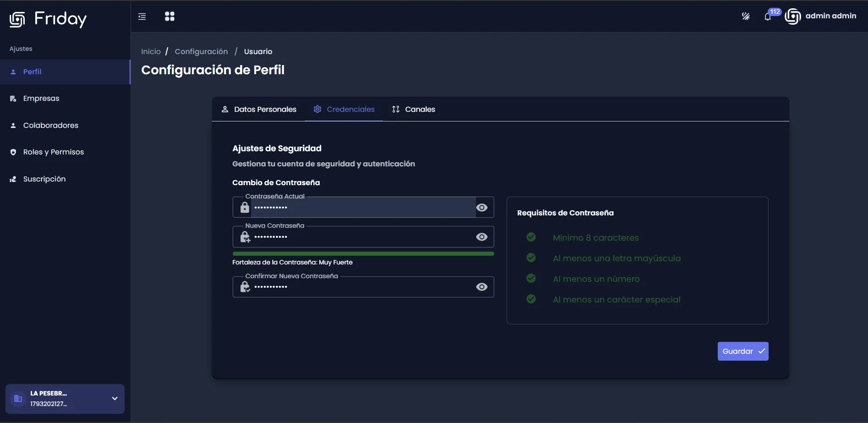Viewport: 868px width, 423px height.
Task: Focus the Confirmar Nueva Contraseña input field
Action: point(363,287)
